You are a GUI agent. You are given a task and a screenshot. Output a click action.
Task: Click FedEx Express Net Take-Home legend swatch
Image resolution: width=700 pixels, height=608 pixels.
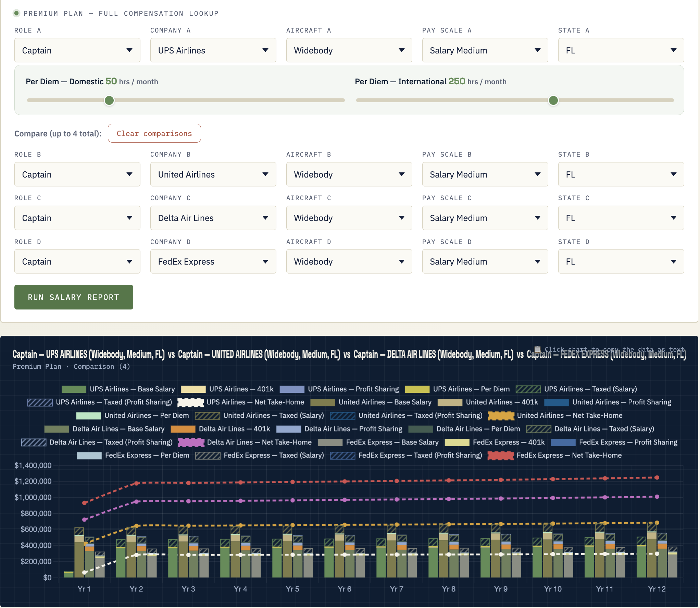501,455
